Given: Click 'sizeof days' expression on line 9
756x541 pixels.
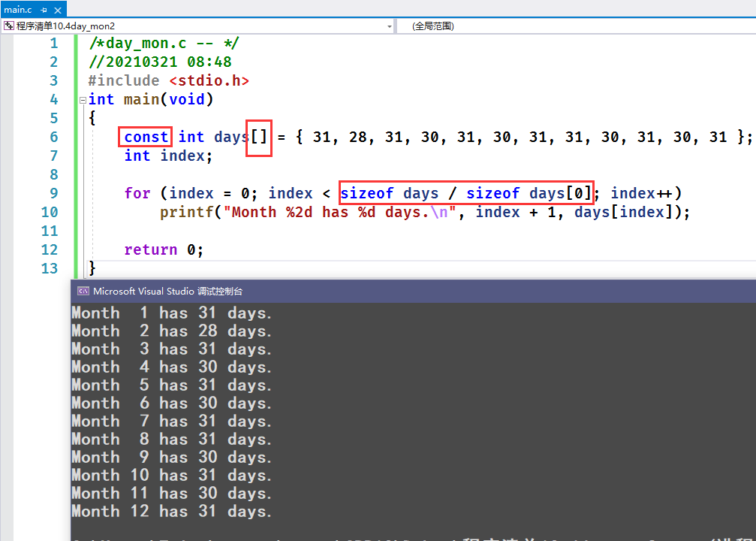Looking at the screenshot, I should point(390,193).
